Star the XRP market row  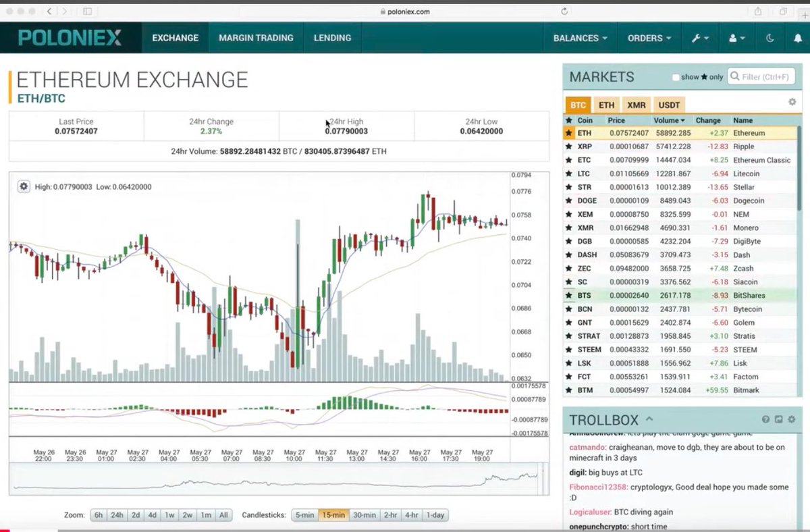pos(569,147)
